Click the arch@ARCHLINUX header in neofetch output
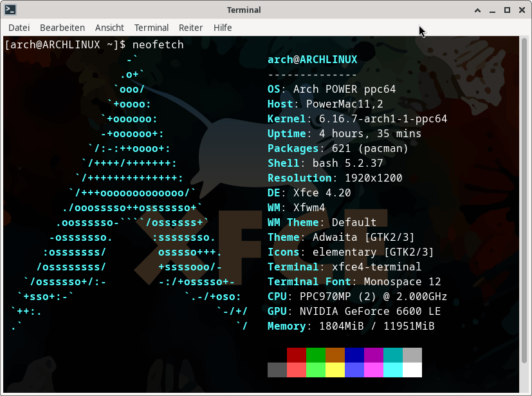532x396 pixels. pos(312,60)
